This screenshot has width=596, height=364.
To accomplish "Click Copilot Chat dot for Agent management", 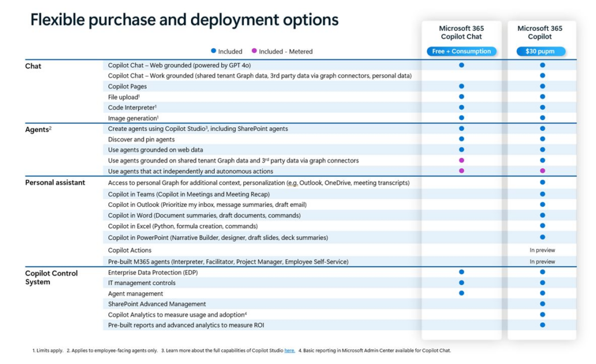I will pyautogui.click(x=462, y=293).
